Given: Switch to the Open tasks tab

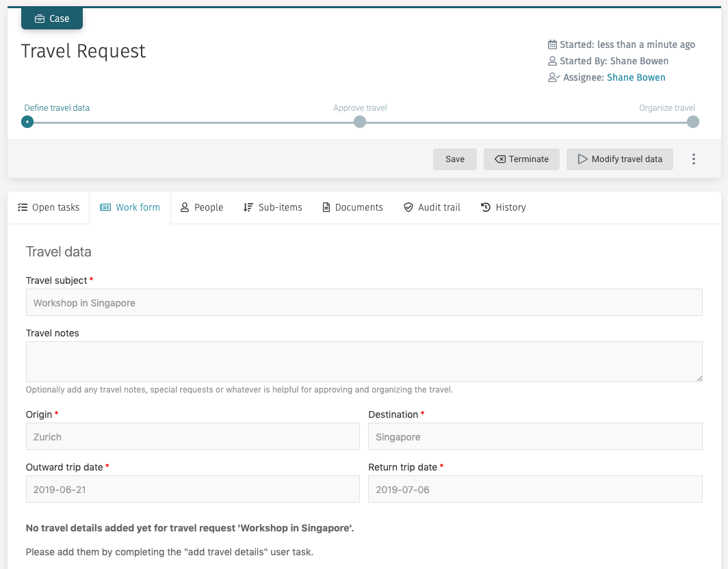Looking at the screenshot, I should (x=49, y=207).
